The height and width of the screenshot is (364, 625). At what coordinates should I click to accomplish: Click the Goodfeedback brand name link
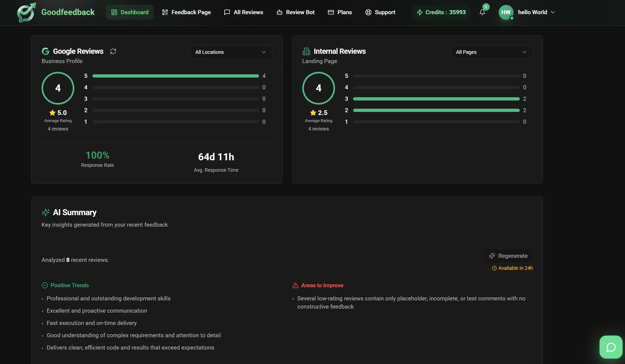coord(68,12)
